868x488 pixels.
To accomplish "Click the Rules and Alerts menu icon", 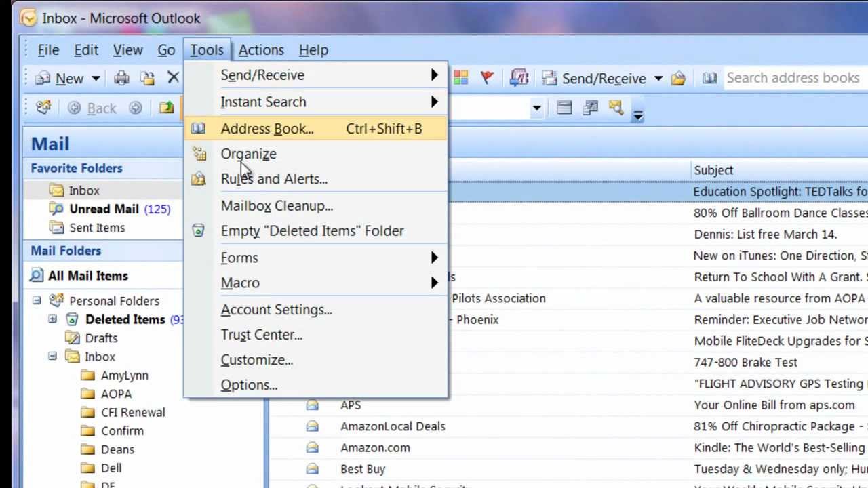I will (x=198, y=179).
